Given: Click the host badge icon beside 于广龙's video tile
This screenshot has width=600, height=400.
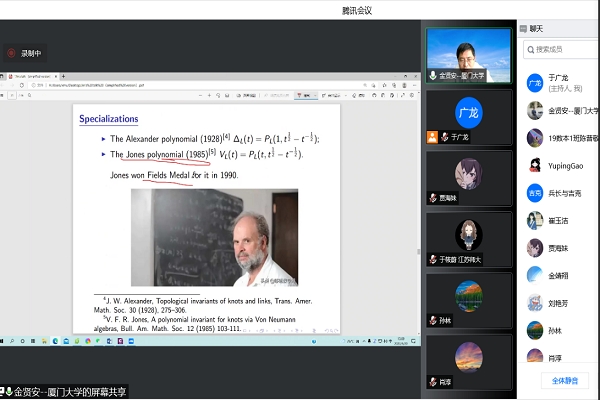Looking at the screenshot, I should pos(433,138).
